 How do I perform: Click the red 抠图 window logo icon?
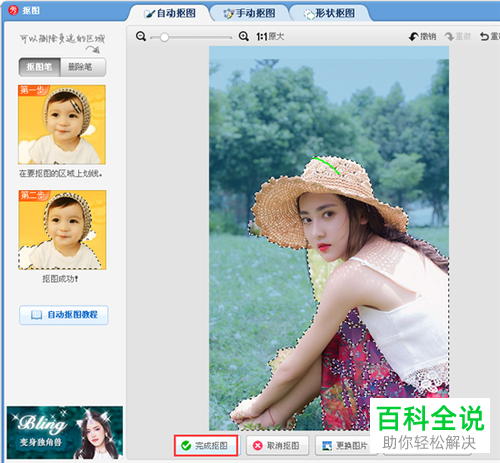point(13,10)
